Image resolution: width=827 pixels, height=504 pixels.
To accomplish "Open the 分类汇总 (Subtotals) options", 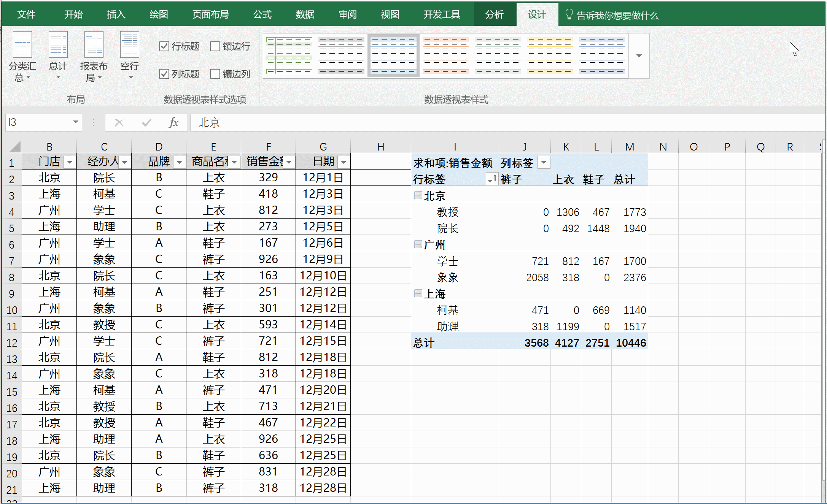I will pos(22,57).
